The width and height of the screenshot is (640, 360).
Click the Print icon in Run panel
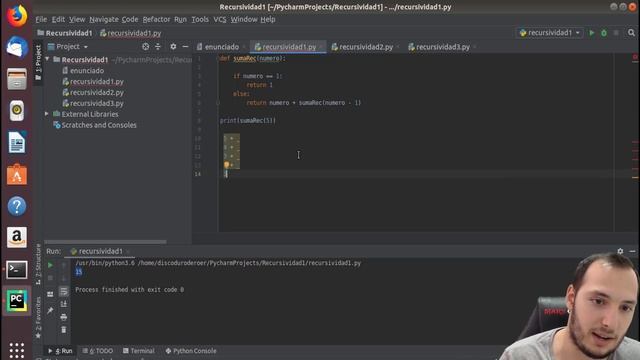64,317
